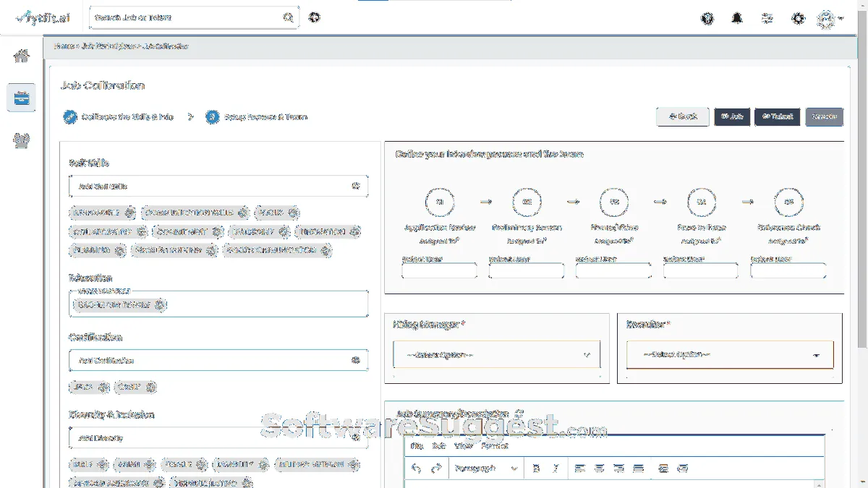Toggle bold formatting in the editor

[536, 468]
